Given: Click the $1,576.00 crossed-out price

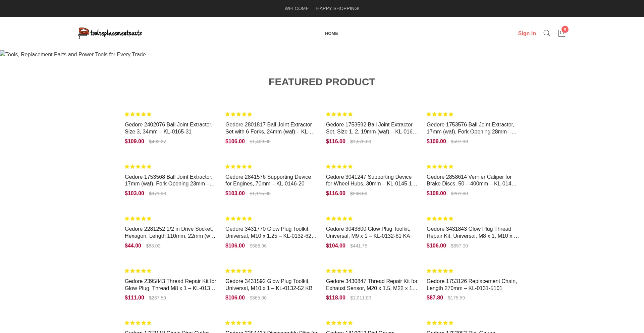Looking at the screenshot, I should coord(361,142).
